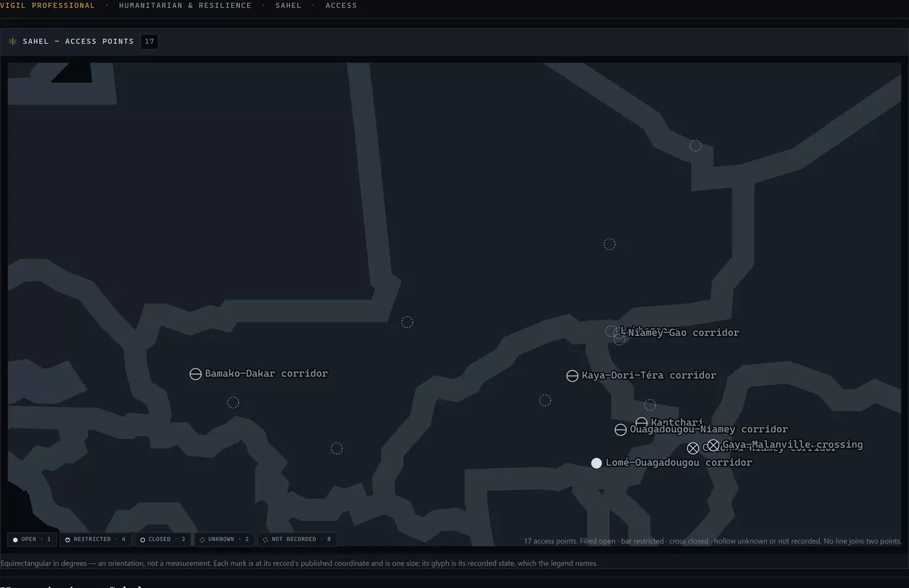Click the dotted marker just above Kantchari
Screen dimensions: 909x588
(650, 405)
